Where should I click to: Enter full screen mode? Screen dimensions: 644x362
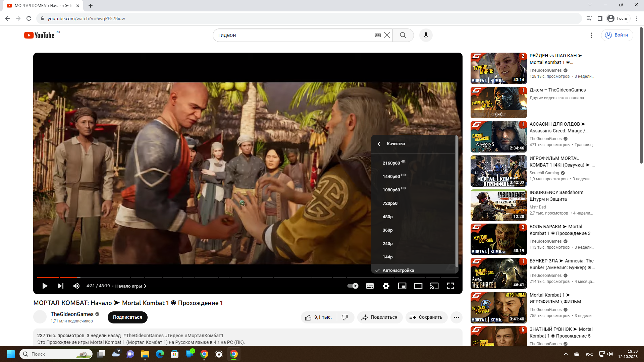click(x=450, y=286)
